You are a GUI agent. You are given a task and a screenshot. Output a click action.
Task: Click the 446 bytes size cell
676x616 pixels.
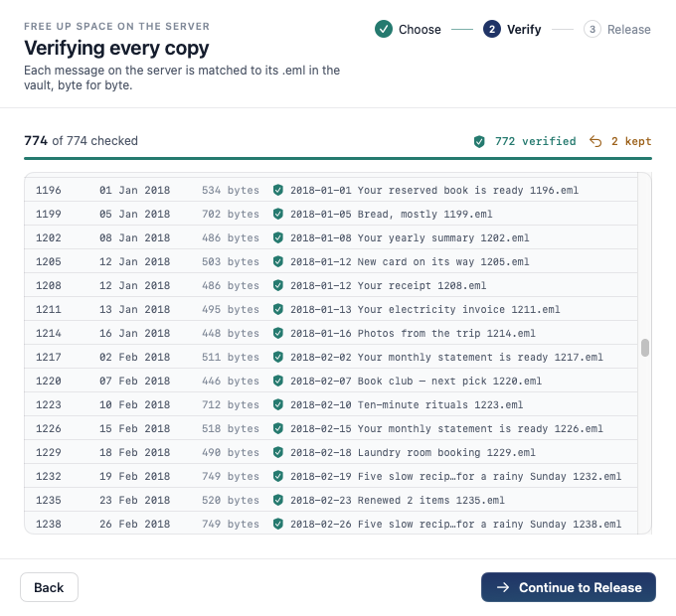click(231, 381)
